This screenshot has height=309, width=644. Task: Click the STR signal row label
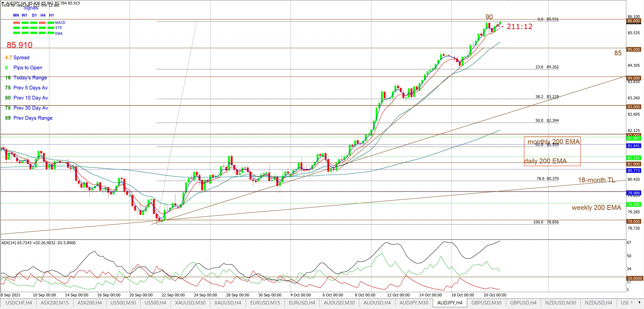coord(59,28)
